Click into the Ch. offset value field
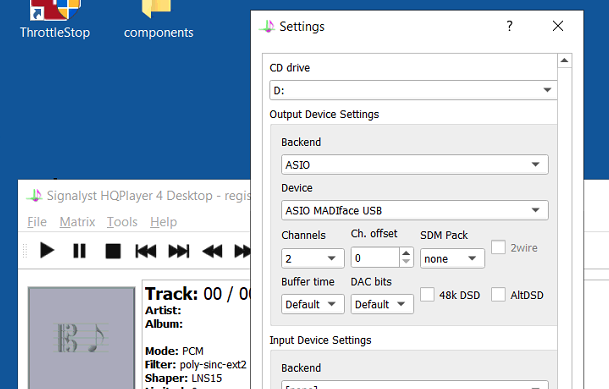The width and height of the screenshot is (609, 389). pyautogui.click(x=375, y=258)
